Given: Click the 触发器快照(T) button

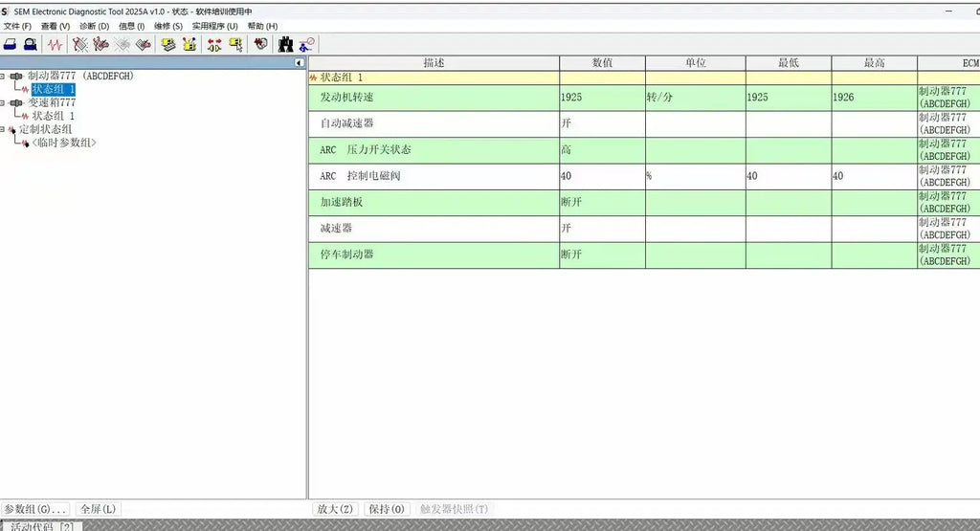Looking at the screenshot, I should (x=454, y=509).
